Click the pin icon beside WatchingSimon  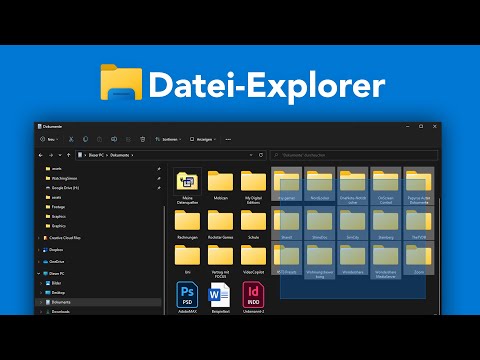159,178
